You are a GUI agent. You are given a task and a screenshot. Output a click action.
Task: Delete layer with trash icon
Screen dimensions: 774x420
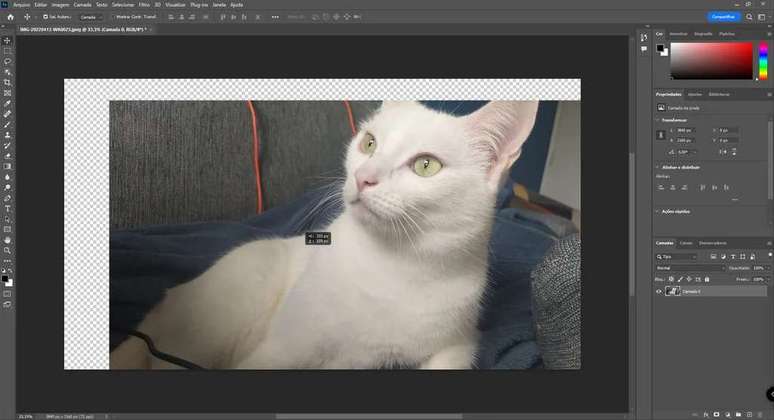(x=761, y=415)
